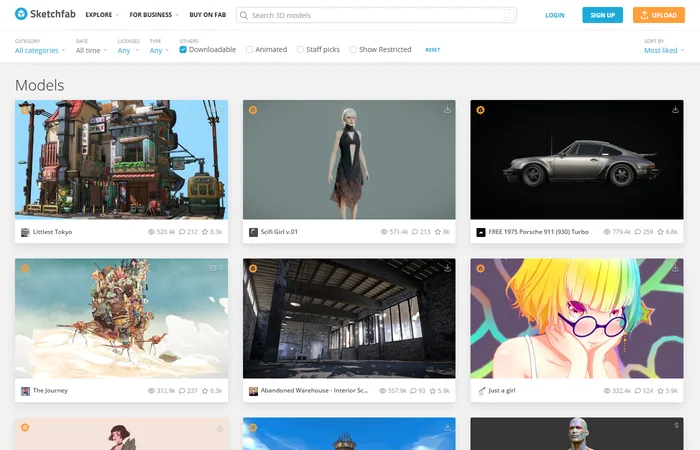Open the Date All time dropdown
The width and height of the screenshot is (700, 450).
click(91, 50)
